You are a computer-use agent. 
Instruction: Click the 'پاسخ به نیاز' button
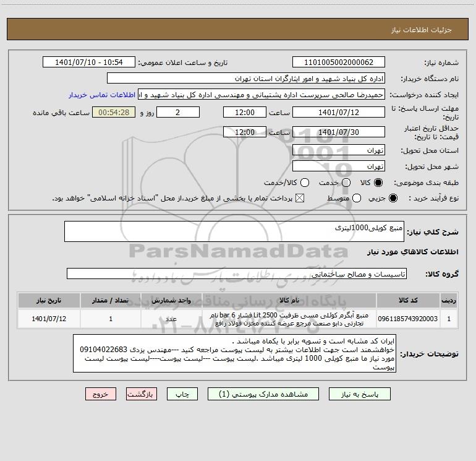(359, 394)
